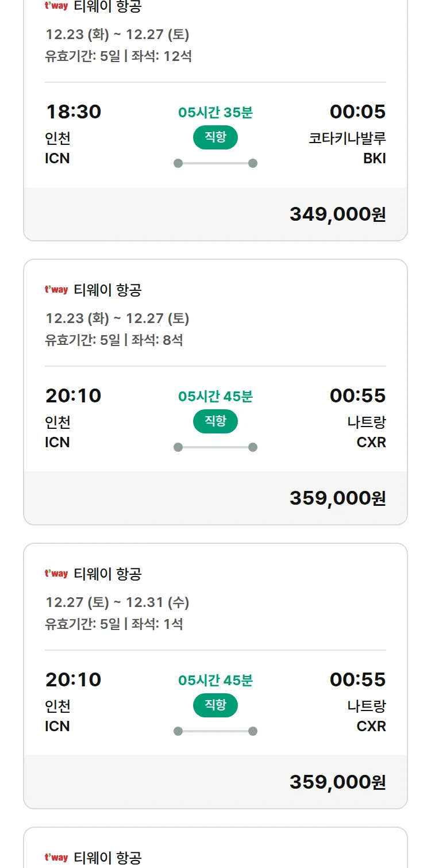Click the 코타키나발루 destination name
The image size is (431, 868).
click(x=347, y=139)
